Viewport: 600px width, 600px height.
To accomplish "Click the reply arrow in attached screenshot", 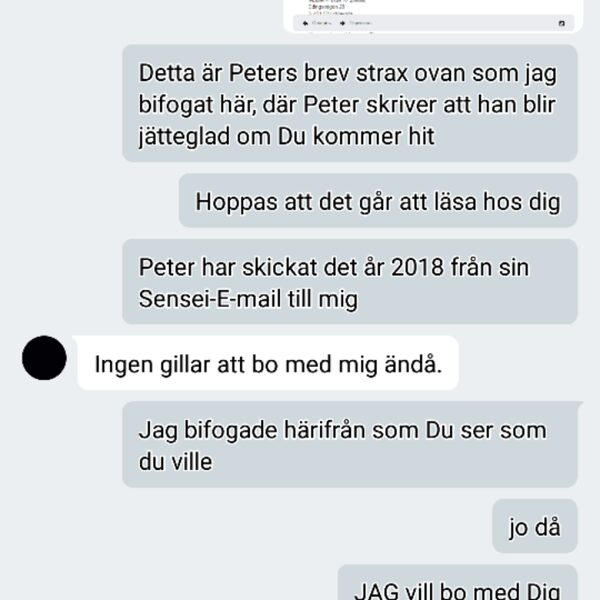I will pos(305,23).
